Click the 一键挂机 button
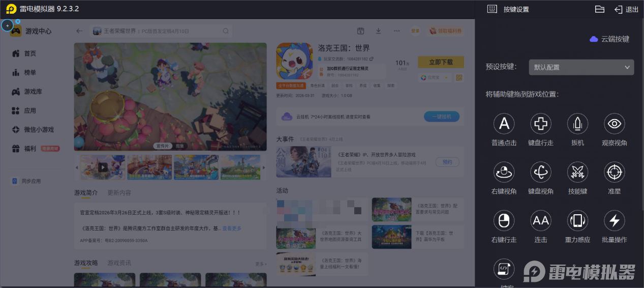 (442, 117)
